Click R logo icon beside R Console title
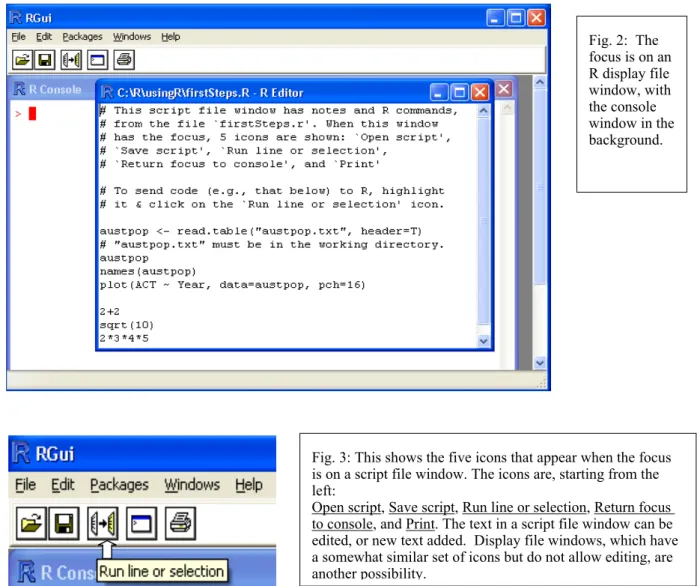The height and width of the screenshot is (586, 697). click(x=20, y=89)
